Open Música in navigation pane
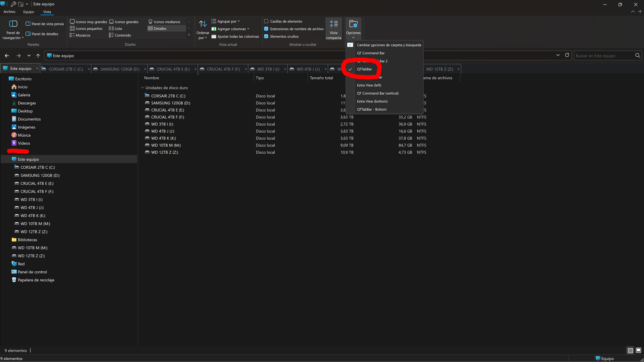This screenshot has width=644, height=362. click(x=24, y=135)
